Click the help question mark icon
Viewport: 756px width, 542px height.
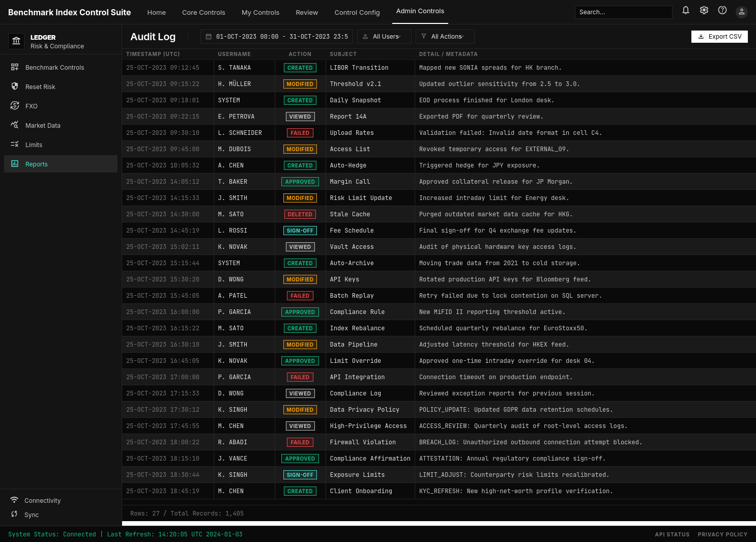[x=722, y=10]
